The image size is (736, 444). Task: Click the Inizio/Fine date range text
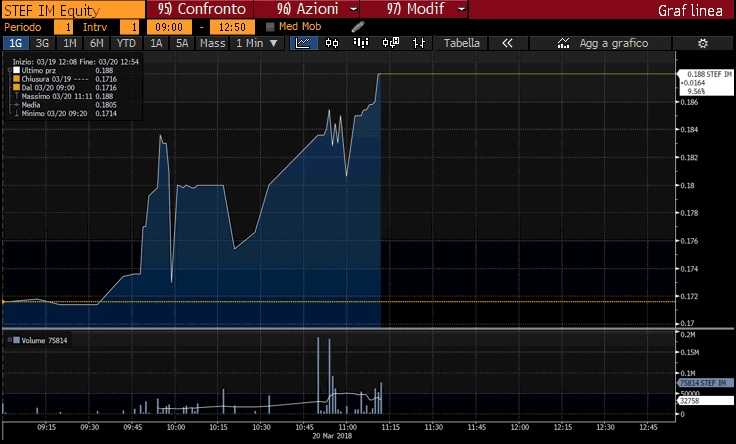[x=76, y=61]
